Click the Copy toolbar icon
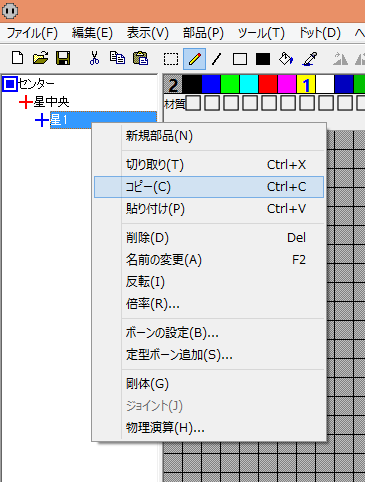 (117, 58)
